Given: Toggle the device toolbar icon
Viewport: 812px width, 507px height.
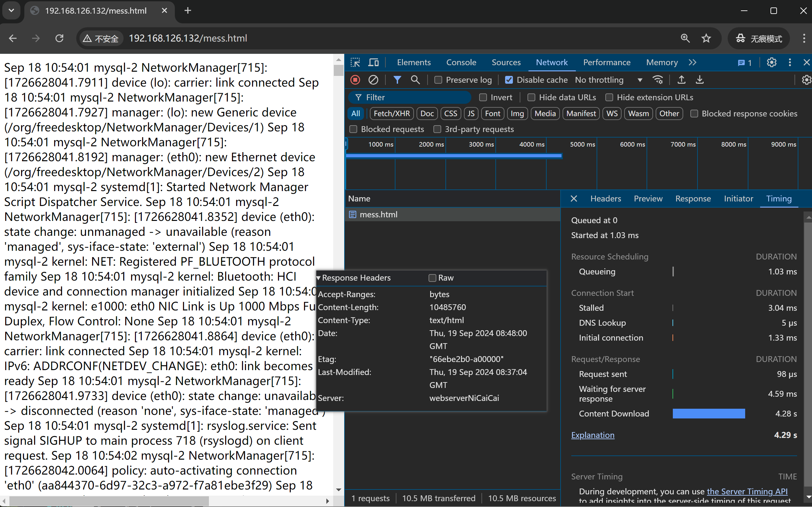Looking at the screenshot, I should point(373,62).
